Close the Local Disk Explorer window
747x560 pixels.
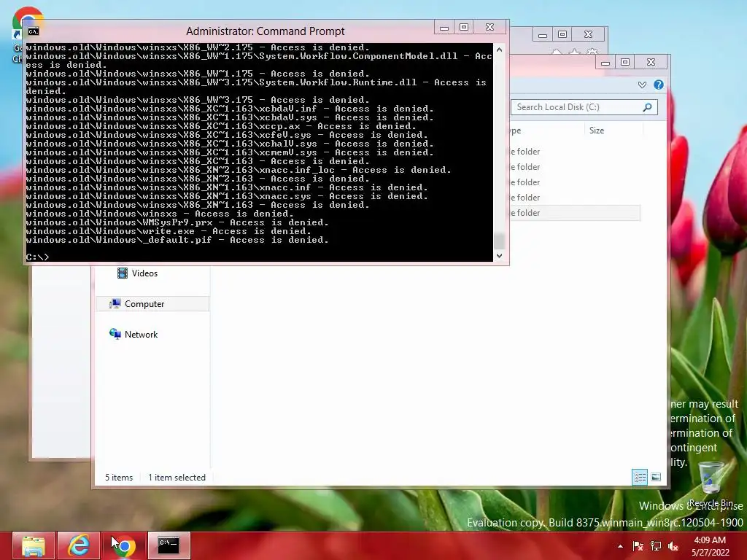(651, 63)
